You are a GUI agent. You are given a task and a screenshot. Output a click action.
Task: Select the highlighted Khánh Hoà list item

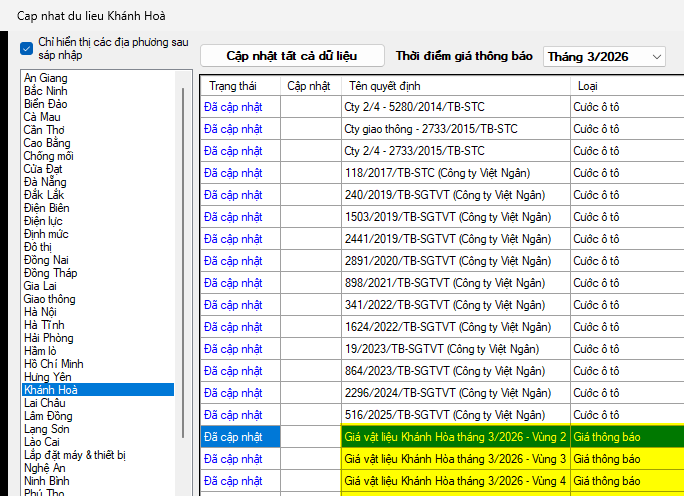(51, 390)
